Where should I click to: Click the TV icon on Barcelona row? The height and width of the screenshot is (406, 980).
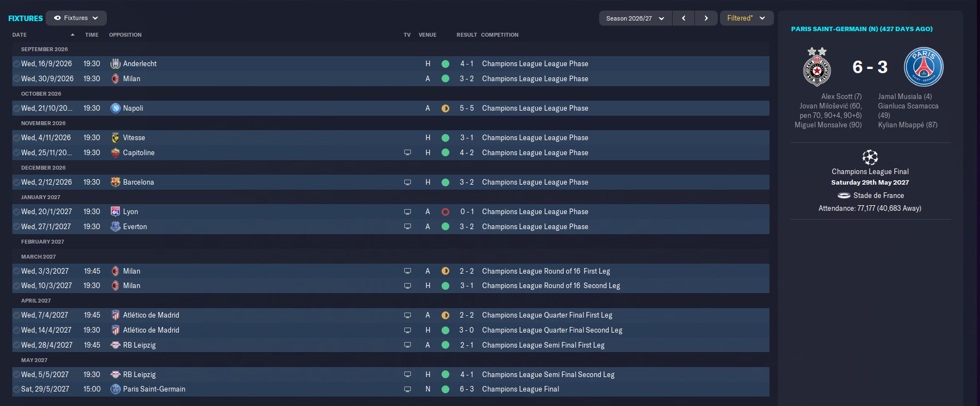coord(408,182)
